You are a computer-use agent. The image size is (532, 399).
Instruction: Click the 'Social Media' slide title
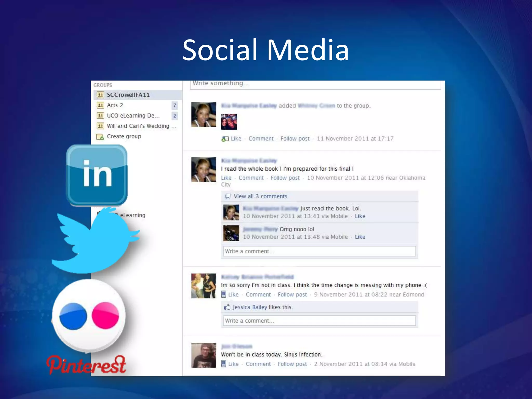265,50
